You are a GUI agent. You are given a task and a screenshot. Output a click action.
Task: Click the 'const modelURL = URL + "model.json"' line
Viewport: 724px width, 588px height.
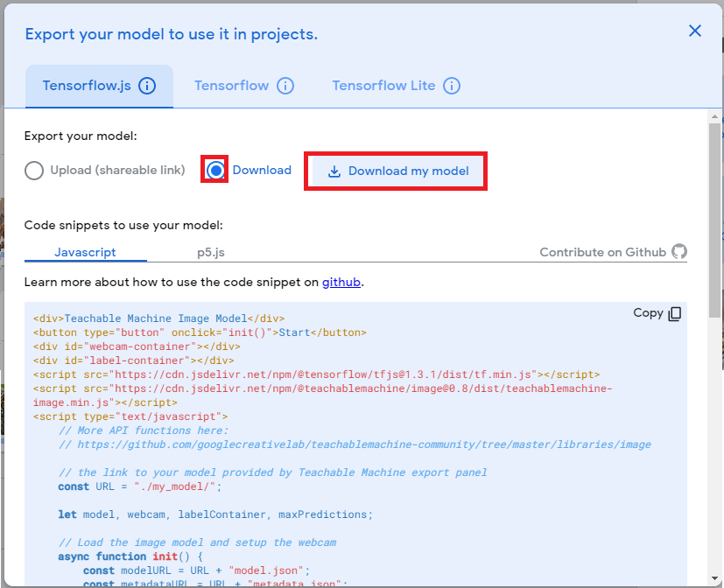tap(197, 570)
